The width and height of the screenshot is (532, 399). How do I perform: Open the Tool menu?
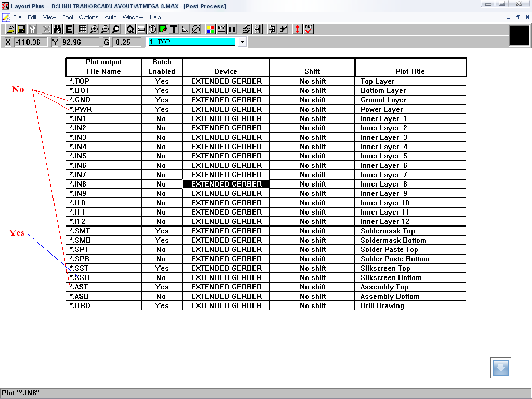[x=68, y=17]
